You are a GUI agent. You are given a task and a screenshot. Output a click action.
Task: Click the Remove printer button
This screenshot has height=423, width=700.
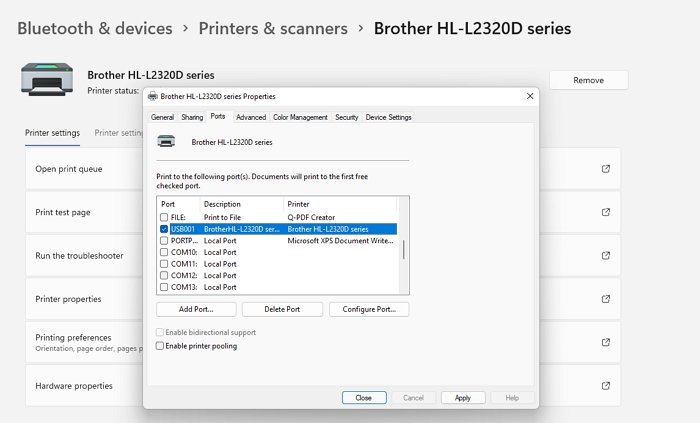[x=588, y=80]
